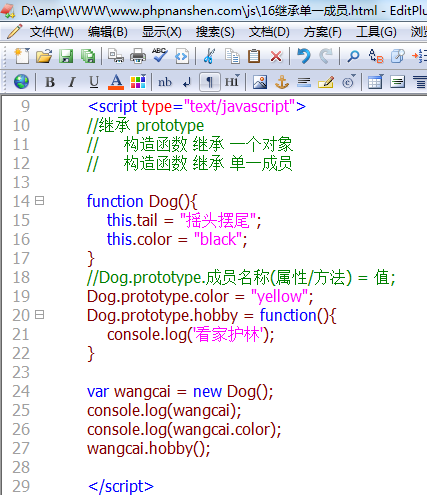Insert HTML table icon

(375, 82)
